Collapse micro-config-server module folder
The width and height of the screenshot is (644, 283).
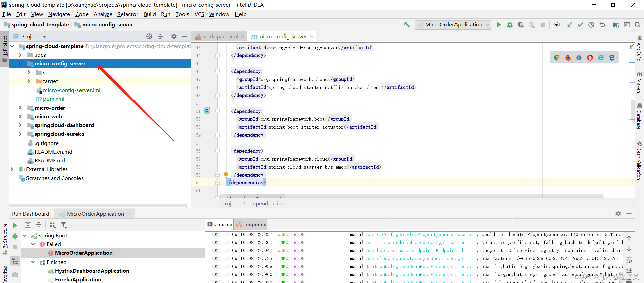click(20, 63)
